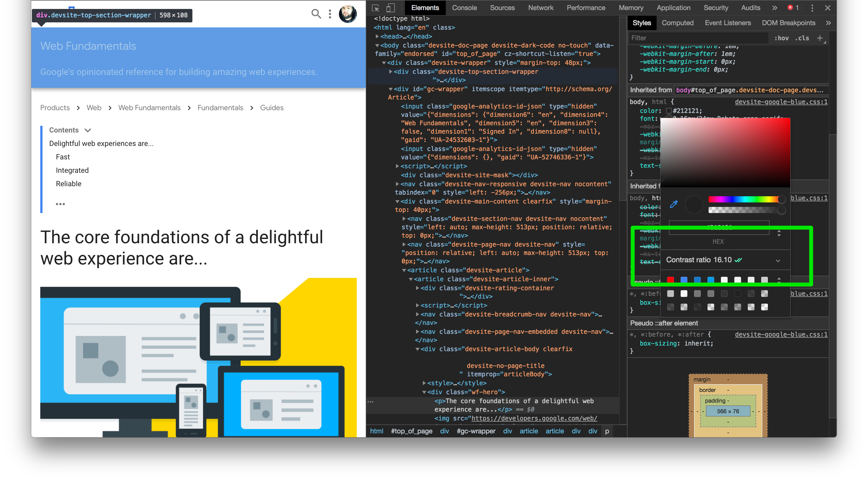This screenshot has width=868, height=482.
Task: Open DevTools customize three-dot menu
Action: point(812,8)
